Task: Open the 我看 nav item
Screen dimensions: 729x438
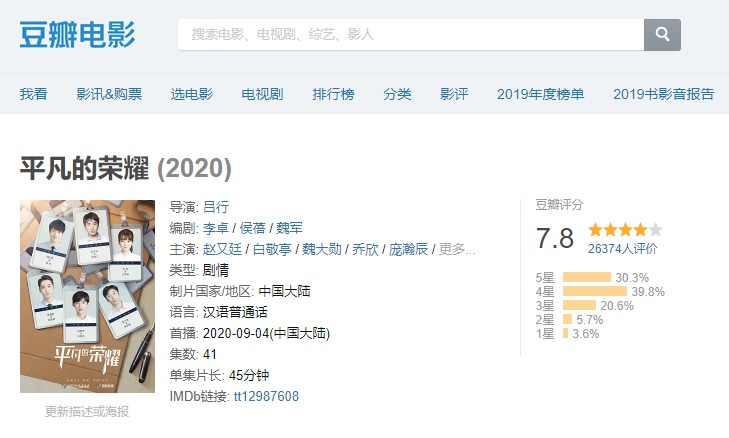Action: coord(33,94)
